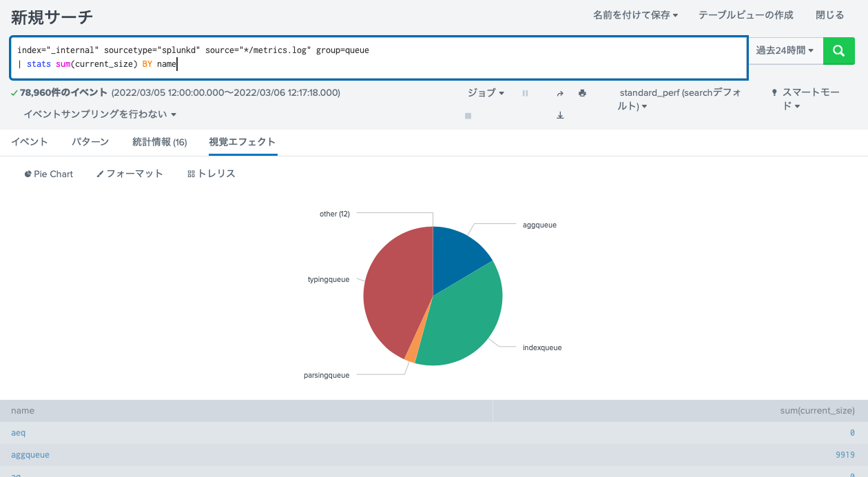Open フォーマット chart options

point(130,174)
